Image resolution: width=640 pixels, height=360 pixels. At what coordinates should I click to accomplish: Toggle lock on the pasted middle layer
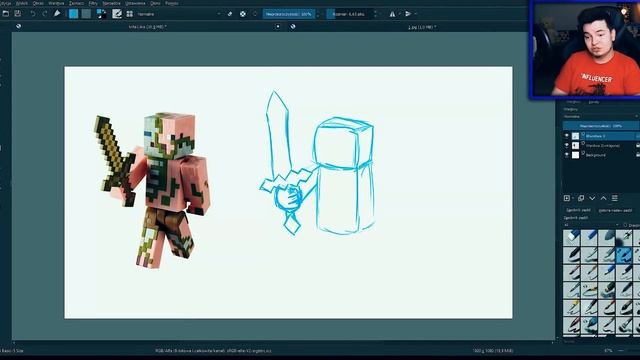[x=638, y=145]
